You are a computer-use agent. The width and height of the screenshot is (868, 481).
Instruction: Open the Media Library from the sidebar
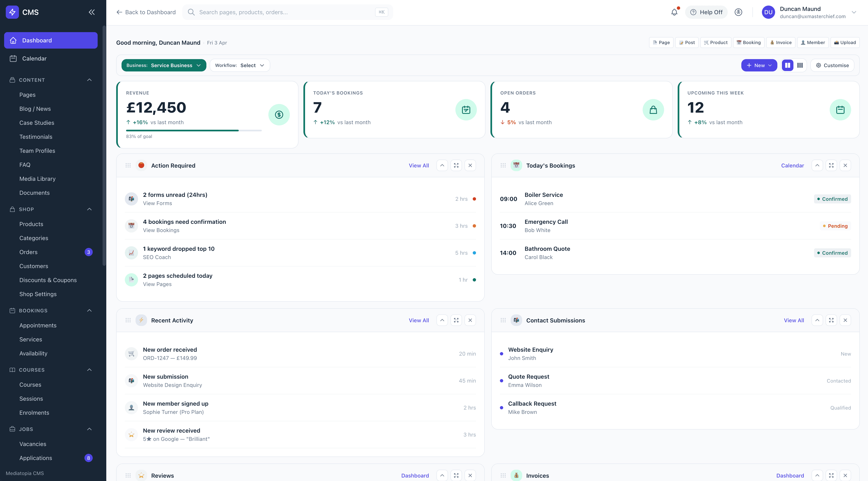point(37,179)
